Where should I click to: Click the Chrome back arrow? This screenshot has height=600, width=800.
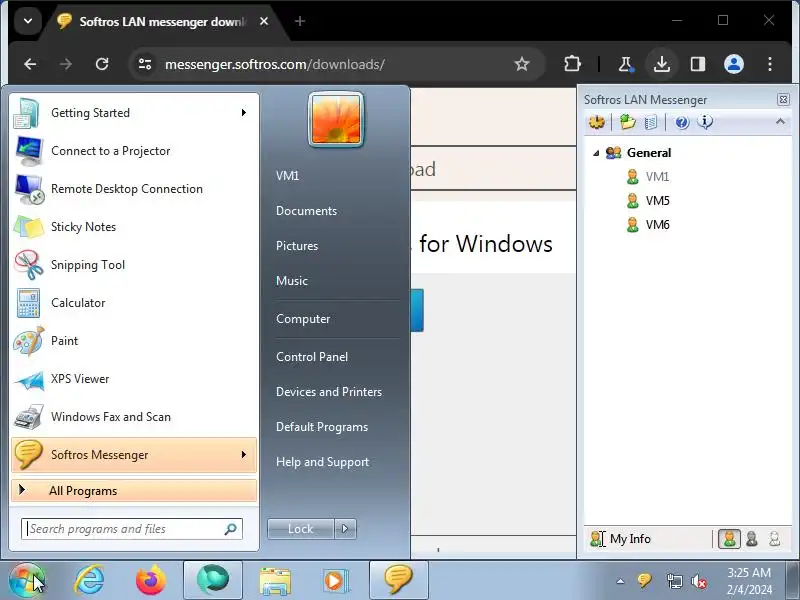[x=30, y=64]
